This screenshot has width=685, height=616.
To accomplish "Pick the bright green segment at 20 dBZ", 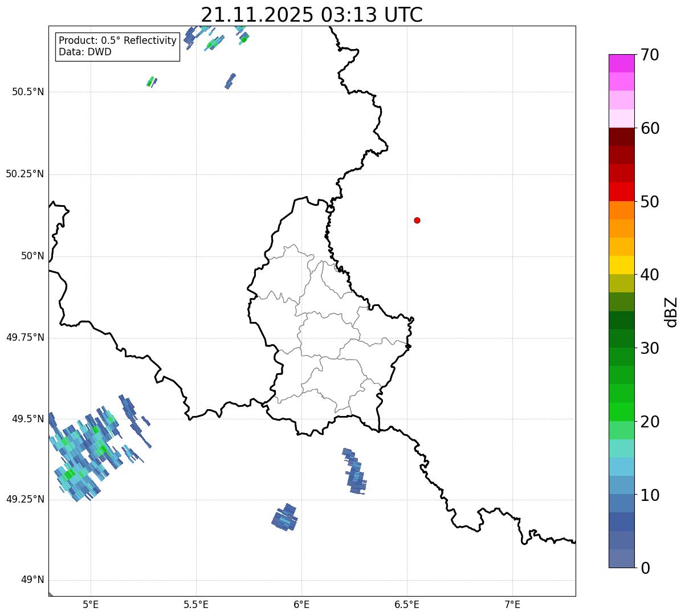I will (621, 411).
